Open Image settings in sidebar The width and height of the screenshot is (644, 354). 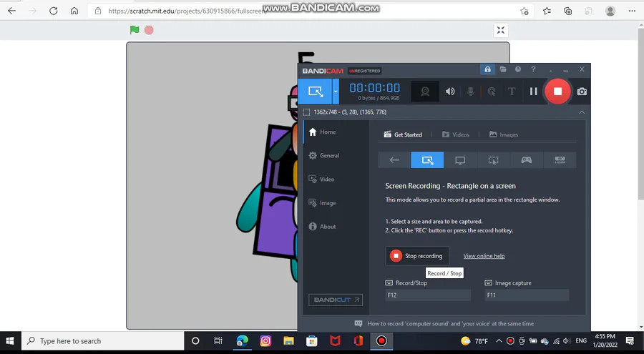(328, 203)
